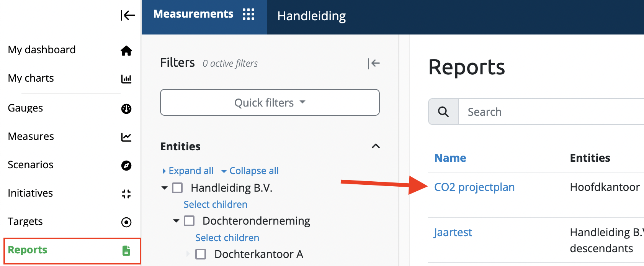This screenshot has width=644, height=266.
Task: Go to Measures menu item
Action: [x=31, y=136]
